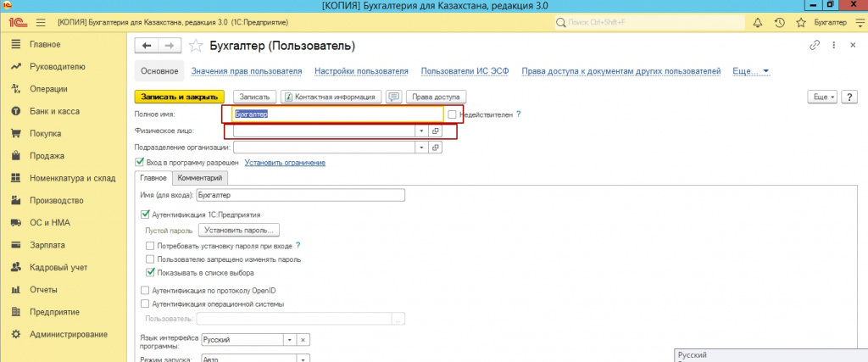
Task: Clear Язык интерфейса with the x button
Action: point(303,340)
